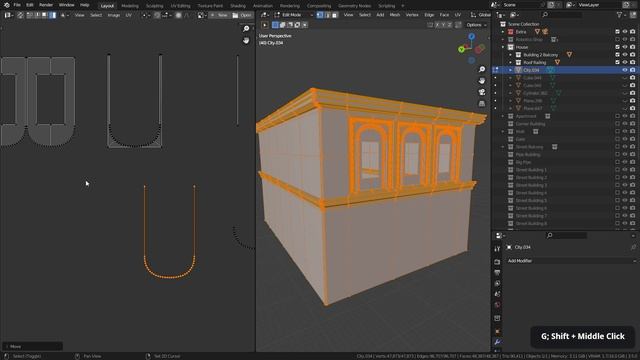640x360 pixels.
Task: Toggle Y axis mirror in viewport
Action: point(443,25)
